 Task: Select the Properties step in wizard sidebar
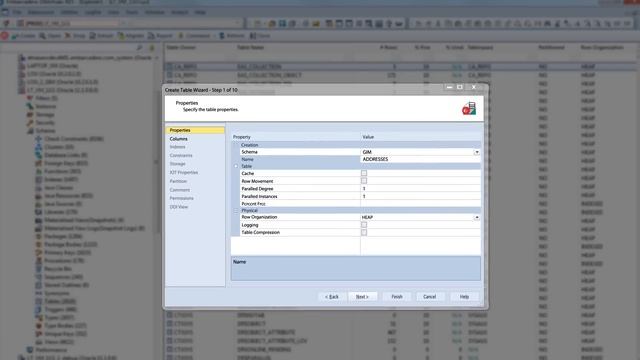coord(195,130)
